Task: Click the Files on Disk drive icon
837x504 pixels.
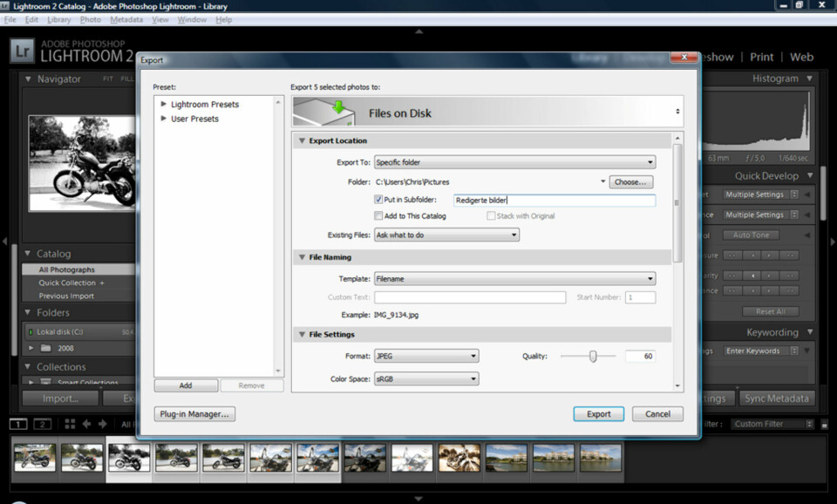Action: tap(325, 112)
